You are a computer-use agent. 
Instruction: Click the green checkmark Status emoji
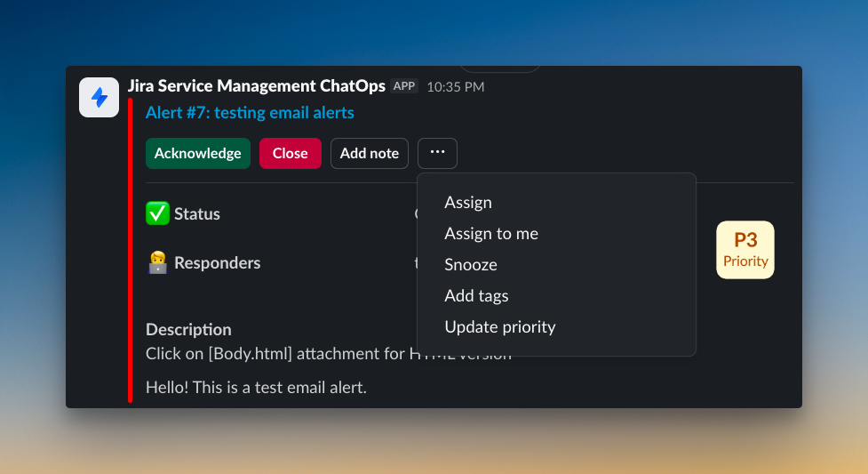(x=157, y=213)
